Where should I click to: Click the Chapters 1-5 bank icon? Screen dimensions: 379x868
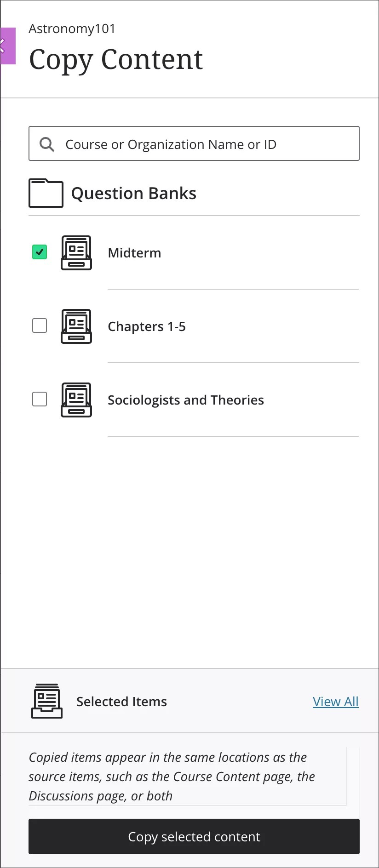76,326
